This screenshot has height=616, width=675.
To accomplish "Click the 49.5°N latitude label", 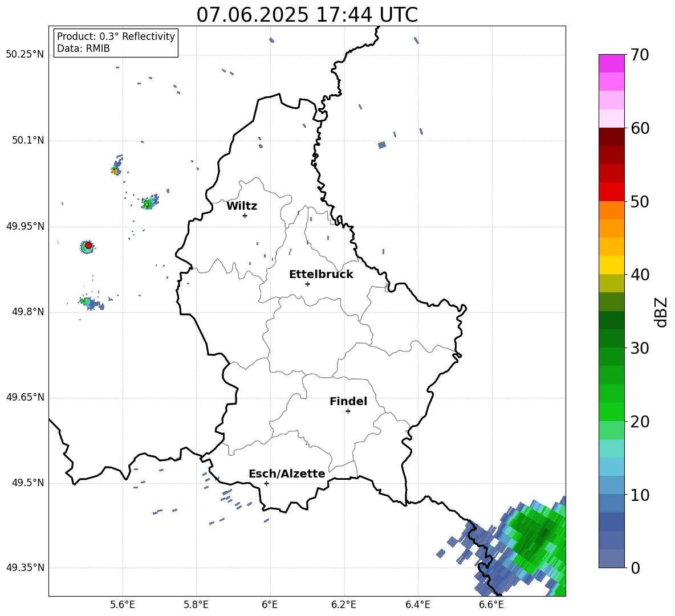I will [28, 483].
